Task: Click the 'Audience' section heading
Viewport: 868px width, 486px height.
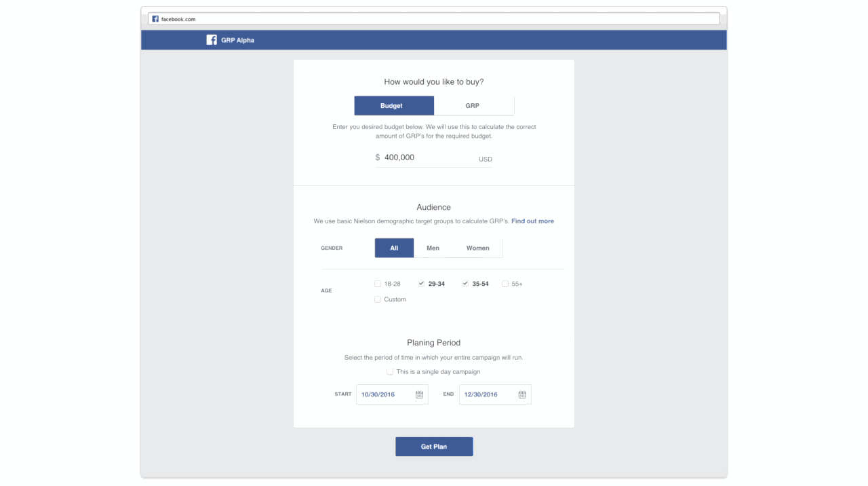Action: pyautogui.click(x=434, y=207)
